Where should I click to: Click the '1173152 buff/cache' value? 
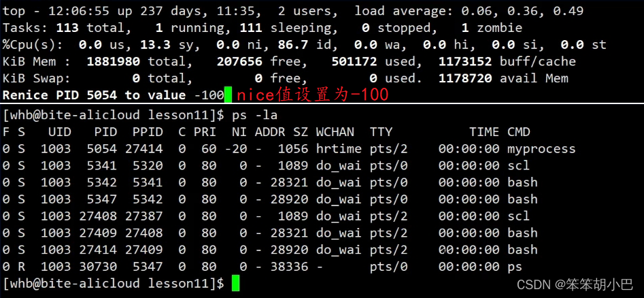pos(507,62)
